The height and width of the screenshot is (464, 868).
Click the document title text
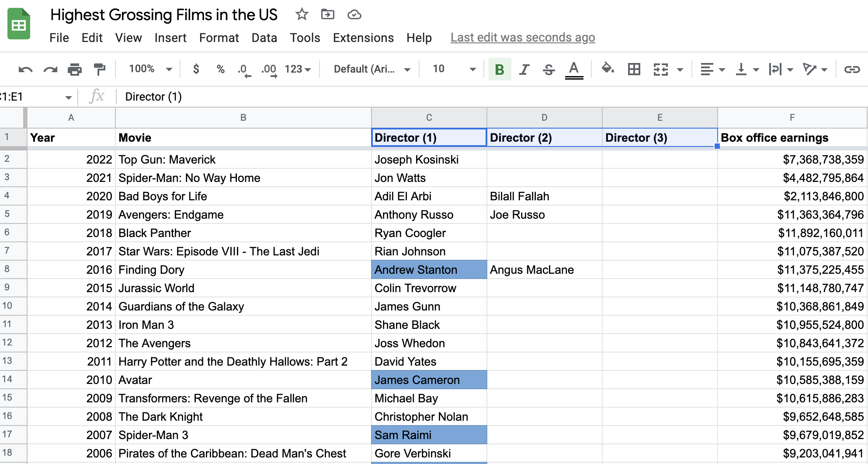164,15
